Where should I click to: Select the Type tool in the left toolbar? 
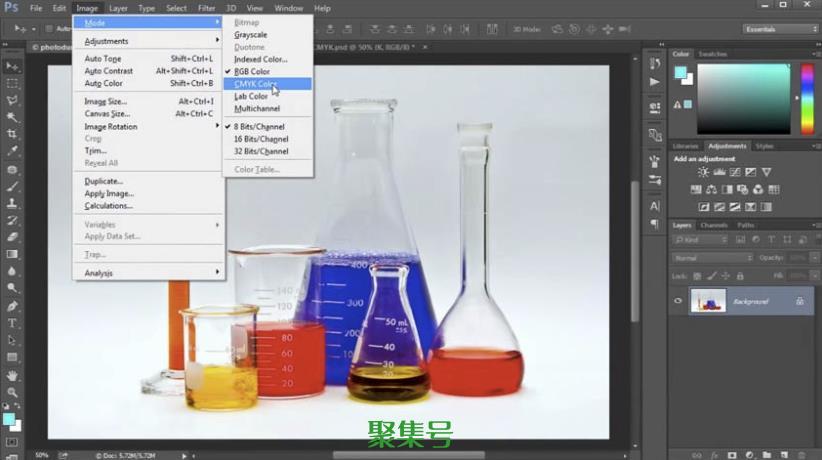(13, 323)
